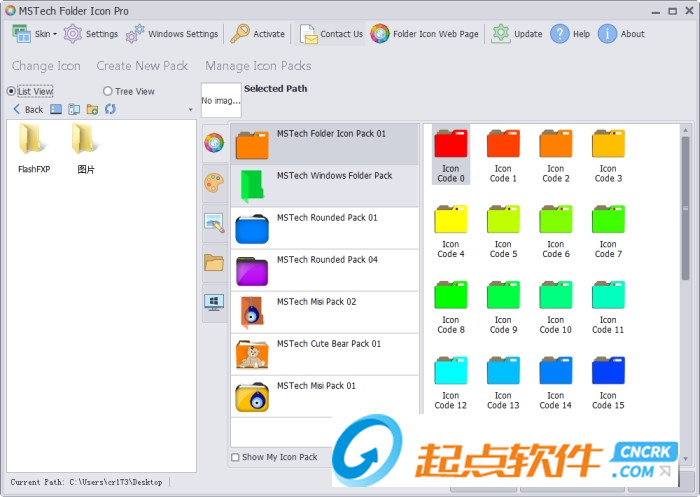Viewport: 700px width, 497px height.
Task: Switch to Manage Icon Packs tab
Action: click(x=258, y=66)
